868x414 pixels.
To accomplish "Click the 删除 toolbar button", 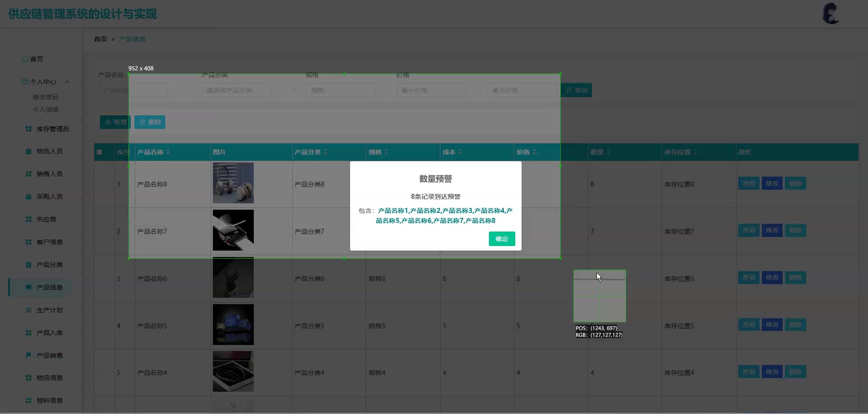I will [x=150, y=122].
